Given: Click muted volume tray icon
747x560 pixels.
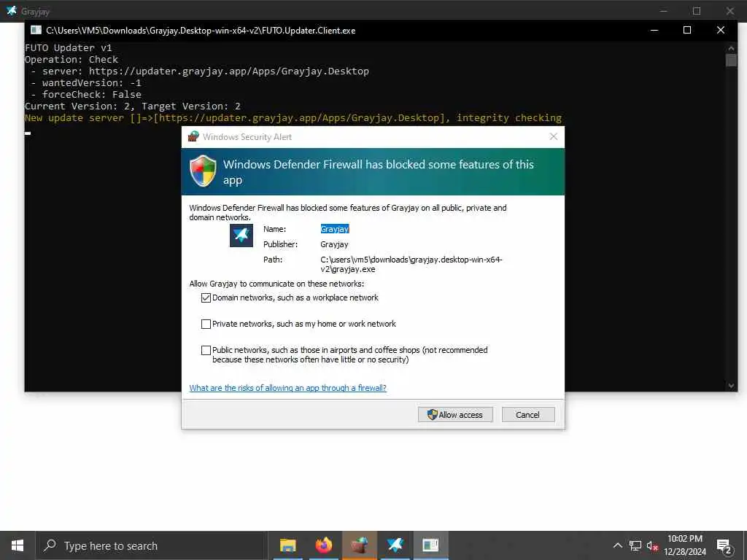Looking at the screenshot, I should (653, 545).
